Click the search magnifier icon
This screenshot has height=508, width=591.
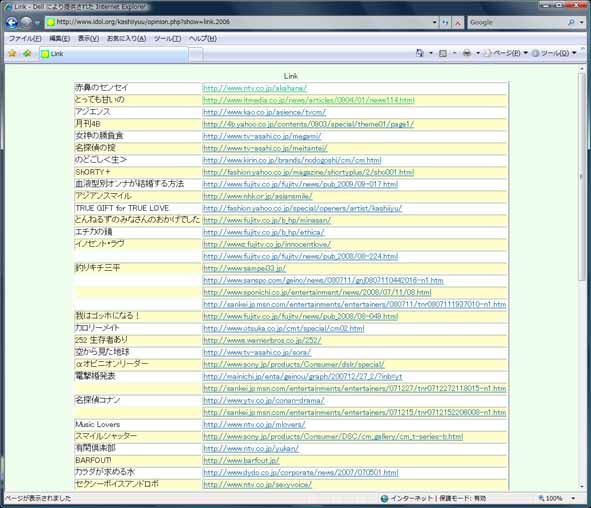pyautogui.click(x=571, y=23)
